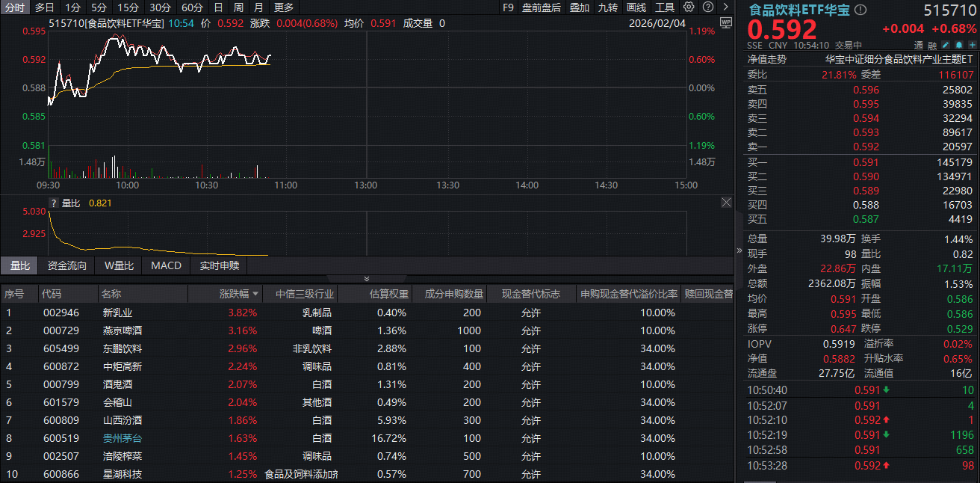Click the info icon beside 食品饮料ETF华宝
Image resolution: width=980 pixels, height=483 pixels.
point(860,10)
